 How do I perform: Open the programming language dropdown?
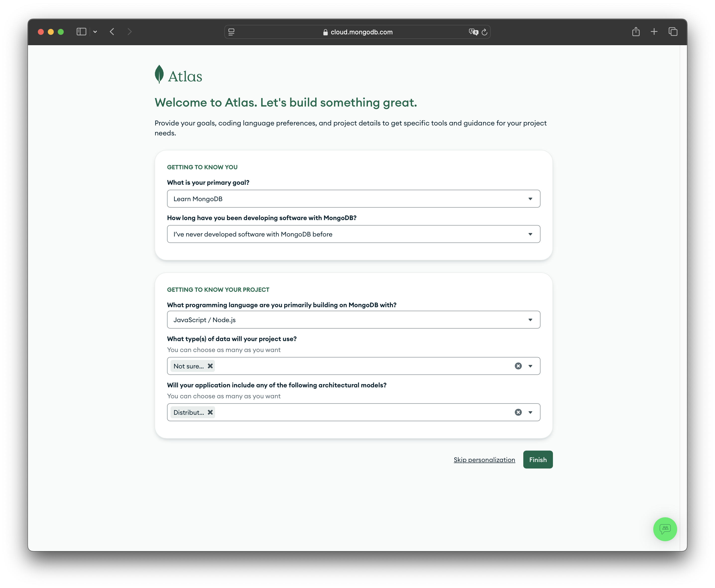coord(353,320)
